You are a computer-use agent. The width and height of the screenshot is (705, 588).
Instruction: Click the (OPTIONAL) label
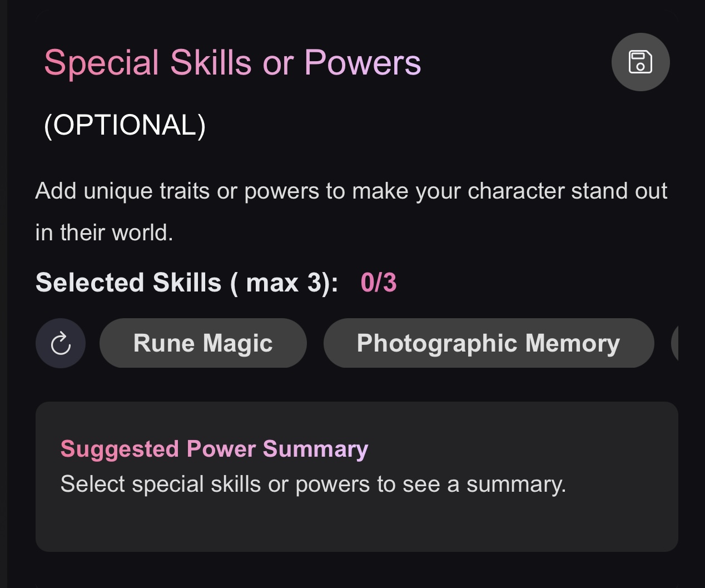click(x=125, y=125)
